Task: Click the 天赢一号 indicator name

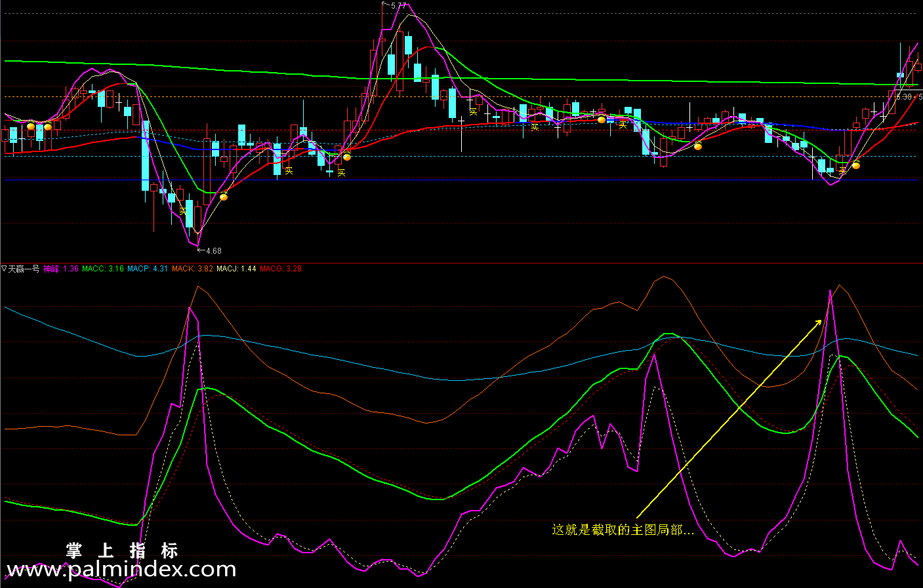Action: click(24, 269)
